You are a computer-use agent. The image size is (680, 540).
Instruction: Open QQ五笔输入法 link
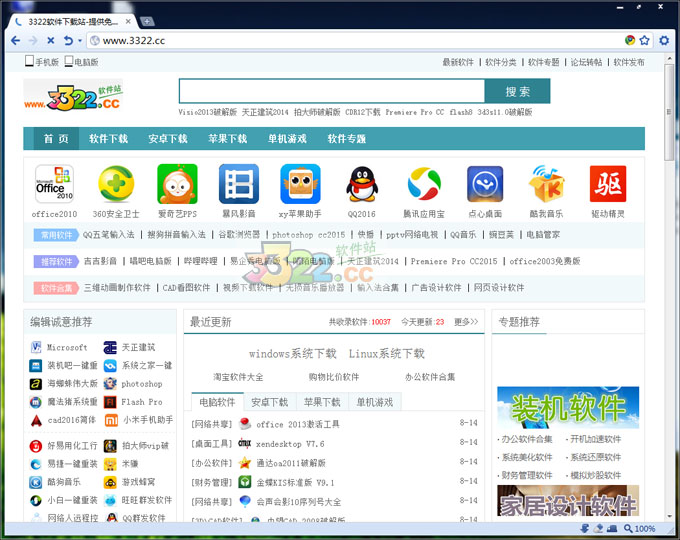click(108, 235)
